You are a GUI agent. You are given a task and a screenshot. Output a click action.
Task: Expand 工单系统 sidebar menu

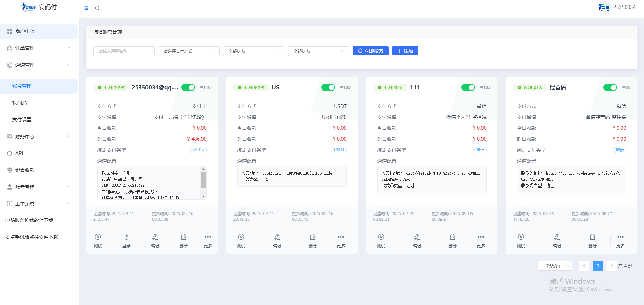(x=39, y=204)
